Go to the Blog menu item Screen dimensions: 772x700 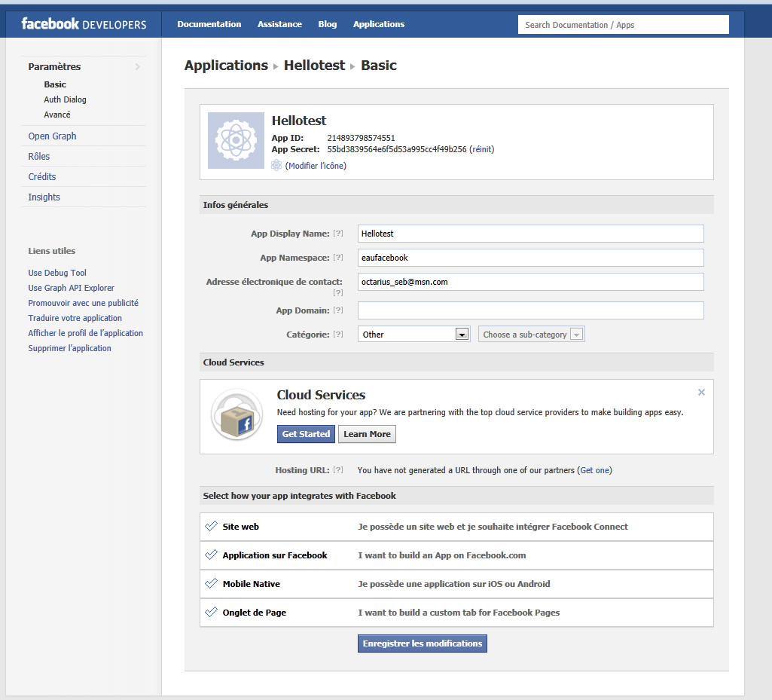click(328, 24)
